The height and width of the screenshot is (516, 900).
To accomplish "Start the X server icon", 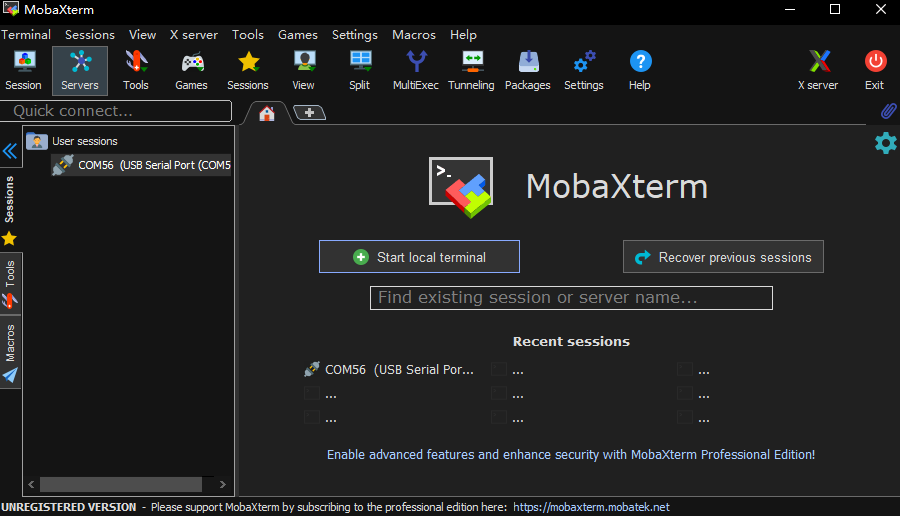I will tap(818, 71).
